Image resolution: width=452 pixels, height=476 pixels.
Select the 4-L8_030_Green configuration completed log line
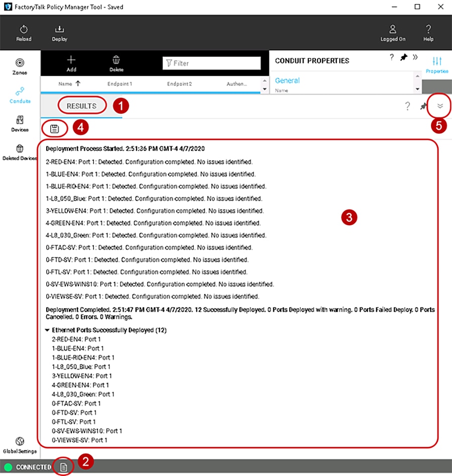click(156, 235)
